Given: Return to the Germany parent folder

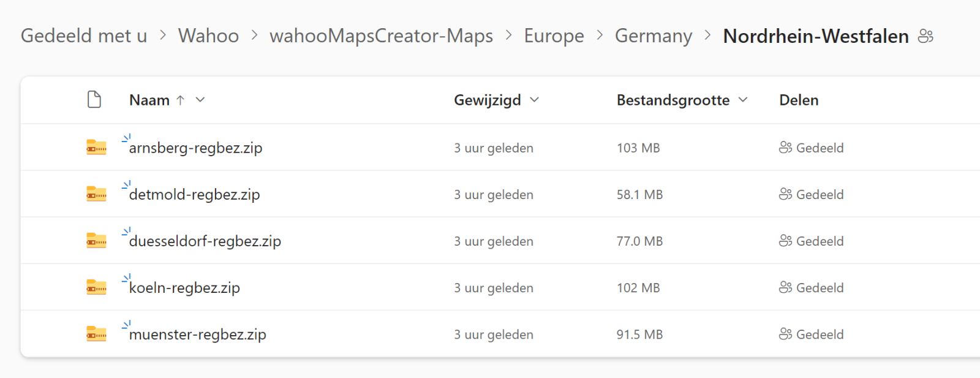Looking at the screenshot, I should point(653,36).
